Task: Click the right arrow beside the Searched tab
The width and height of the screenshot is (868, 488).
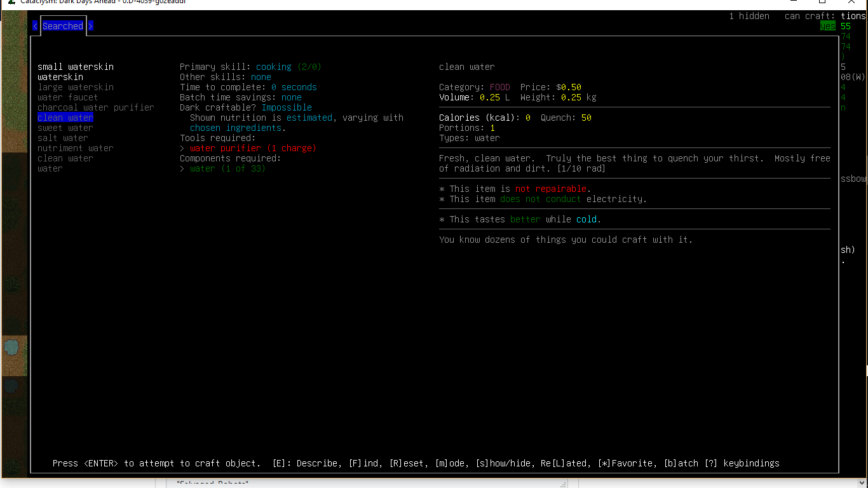Action: coord(91,26)
